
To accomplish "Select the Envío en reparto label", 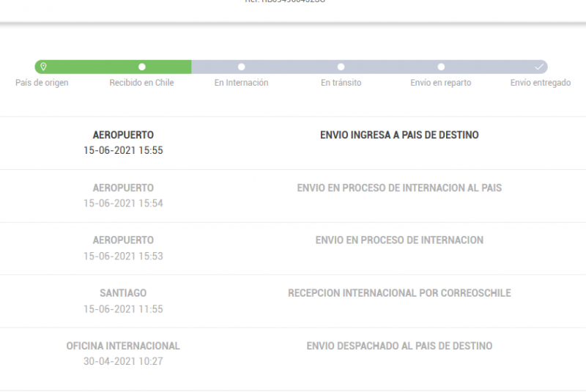I will point(440,83).
